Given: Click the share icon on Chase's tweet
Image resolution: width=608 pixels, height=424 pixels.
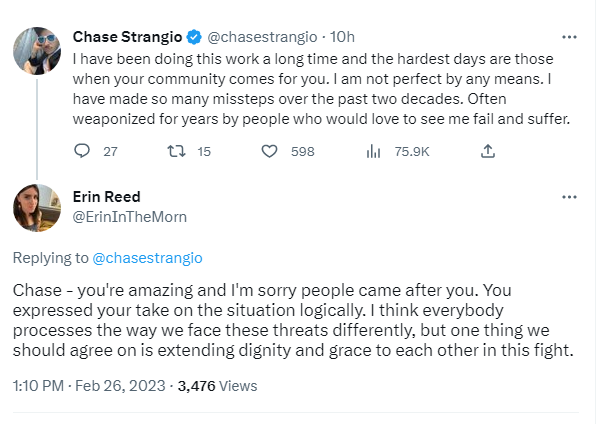Looking at the screenshot, I should 488,151.
